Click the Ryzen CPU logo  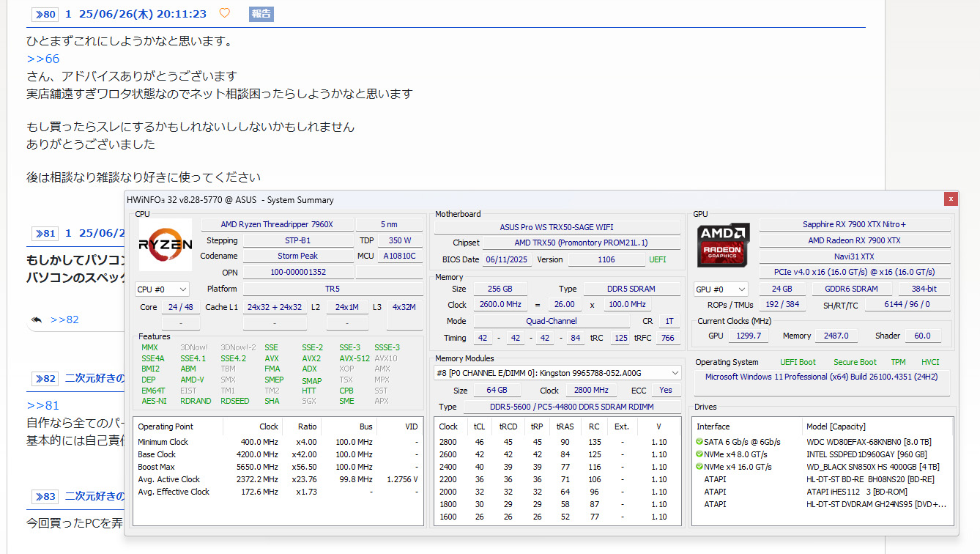click(x=165, y=245)
